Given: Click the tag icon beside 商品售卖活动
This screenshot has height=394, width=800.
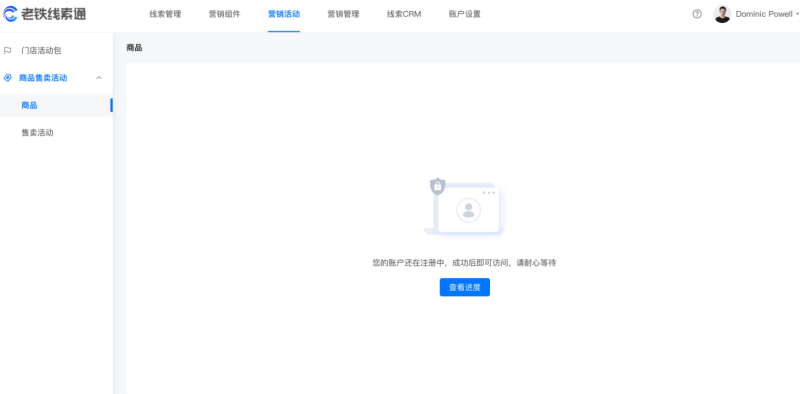Looking at the screenshot, I should [8, 78].
